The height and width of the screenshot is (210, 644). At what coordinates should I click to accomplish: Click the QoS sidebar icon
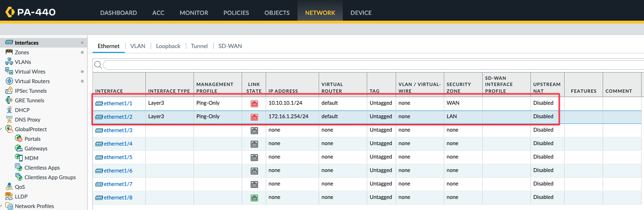9,187
